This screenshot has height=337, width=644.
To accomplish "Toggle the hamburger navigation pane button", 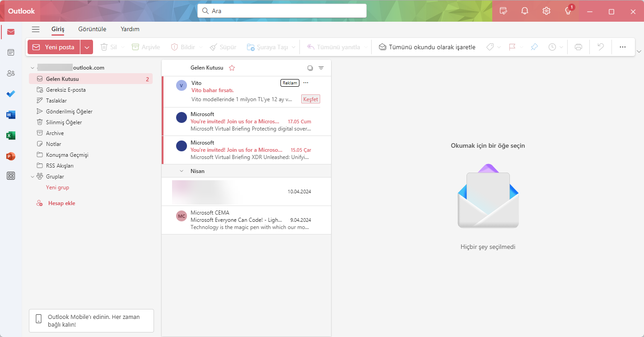I will (x=36, y=29).
